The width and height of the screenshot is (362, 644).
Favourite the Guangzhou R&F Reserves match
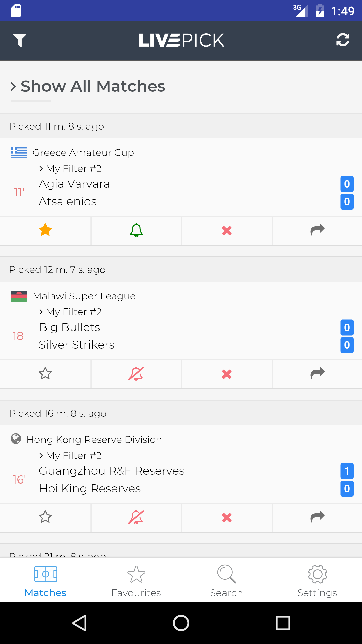pyautogui.click(x=45, y=517)
